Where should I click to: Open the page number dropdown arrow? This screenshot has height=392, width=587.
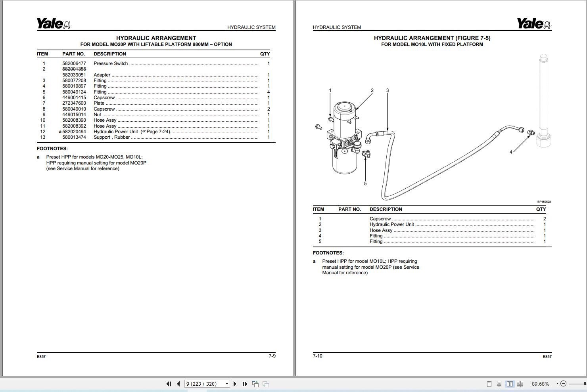point(227,384)
